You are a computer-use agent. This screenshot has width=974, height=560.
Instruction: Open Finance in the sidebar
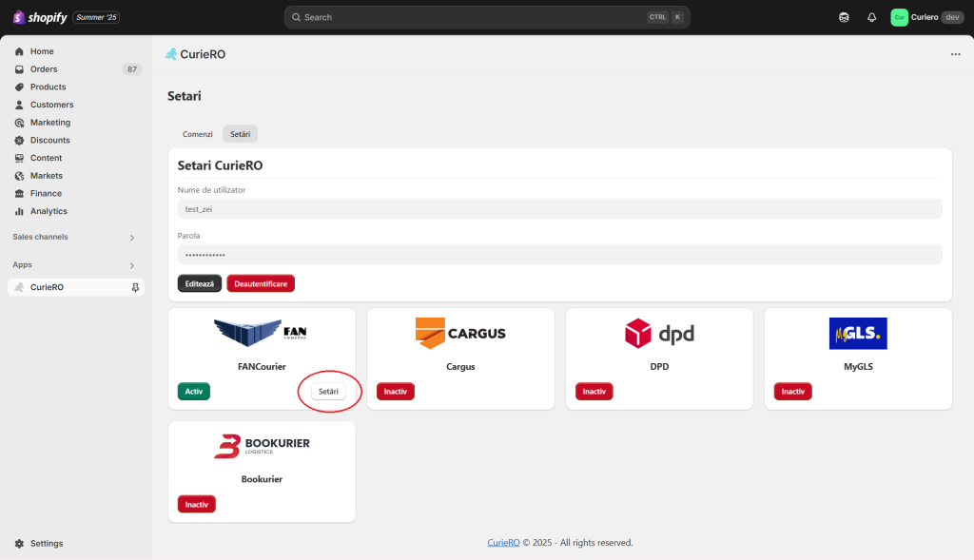click(x=46, y=194)
